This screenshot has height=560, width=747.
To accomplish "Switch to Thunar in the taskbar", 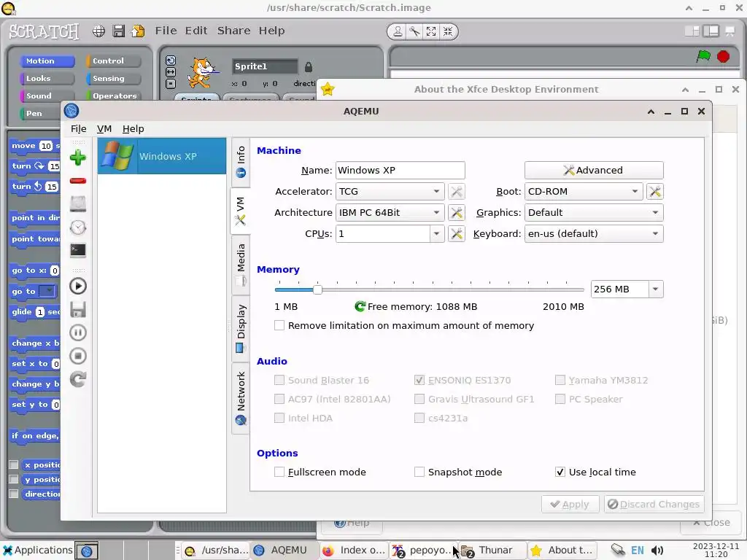I will (x=492, y=550).
